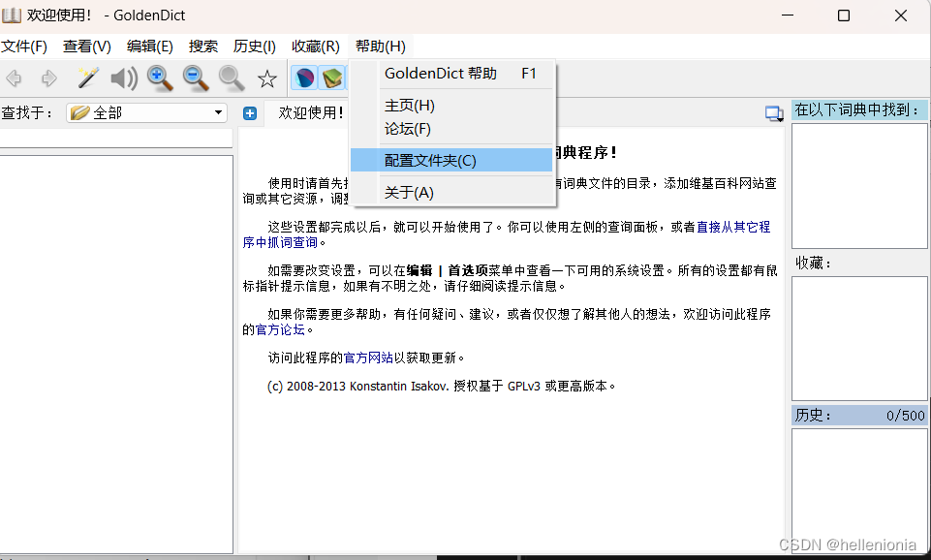Image resolution: width=931 pixels, height=560 pixels.
Task: Open the 编辑(E) menu
Action: coord(149,47)
